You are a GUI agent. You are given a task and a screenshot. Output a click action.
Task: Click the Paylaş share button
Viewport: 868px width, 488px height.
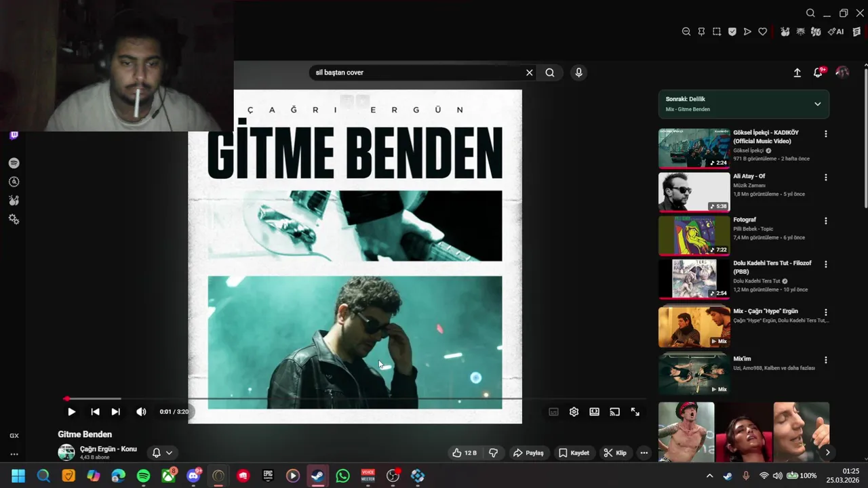[x=528, y=453]
